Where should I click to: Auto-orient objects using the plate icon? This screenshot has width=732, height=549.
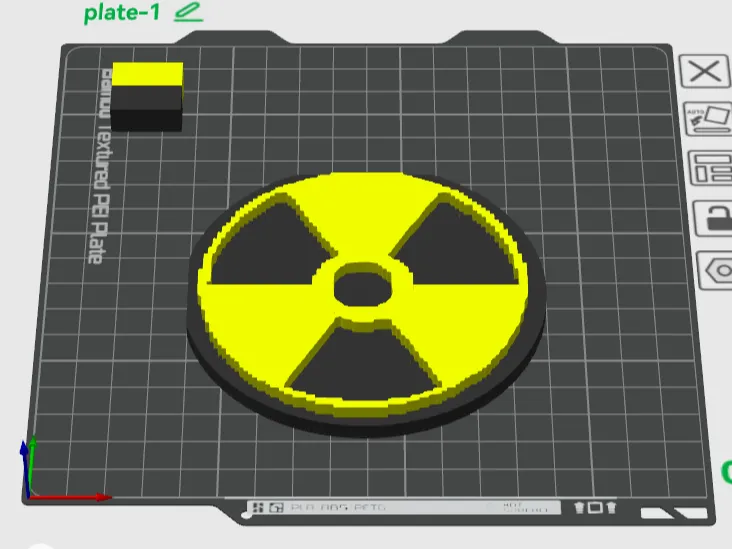point(708,119)
